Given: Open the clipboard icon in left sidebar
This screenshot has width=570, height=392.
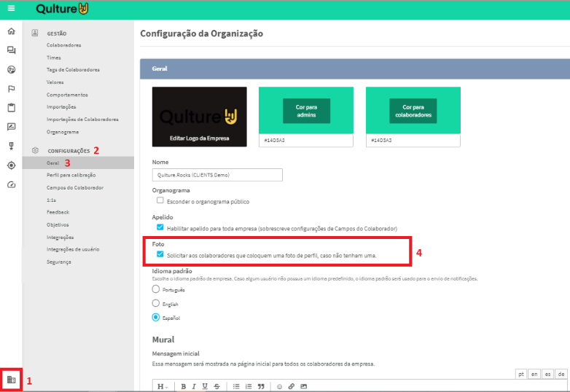Looking at the screenshot, I should point(11,108).
